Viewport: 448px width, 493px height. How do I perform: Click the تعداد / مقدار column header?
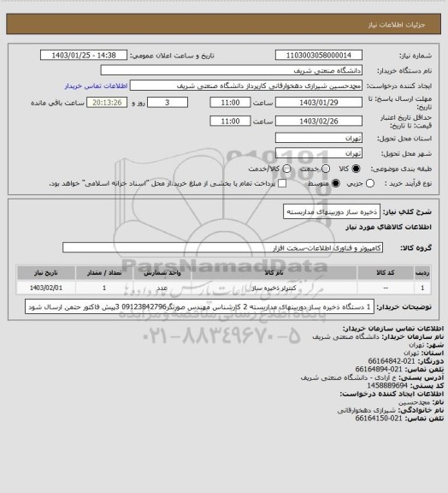(104, 272)
